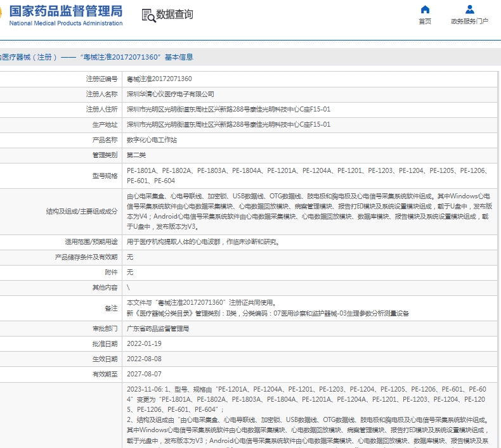Select the 附件 label cell
Viewport: 501px width, 448px height.
(x=61, y=272)
